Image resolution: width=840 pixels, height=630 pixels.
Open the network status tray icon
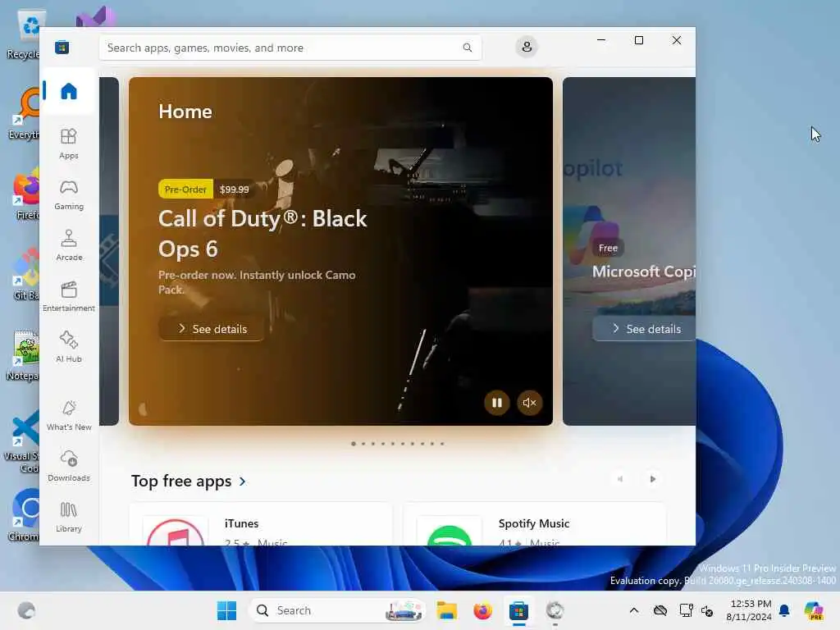point(687,610)
